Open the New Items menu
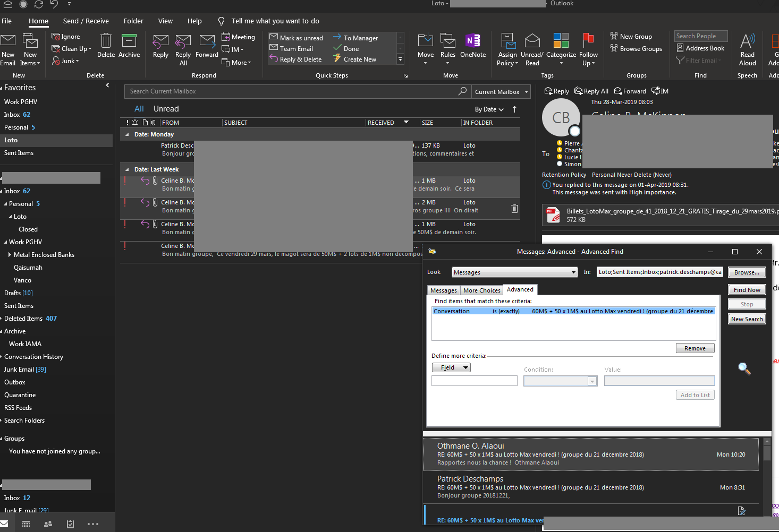 [30, 49]
